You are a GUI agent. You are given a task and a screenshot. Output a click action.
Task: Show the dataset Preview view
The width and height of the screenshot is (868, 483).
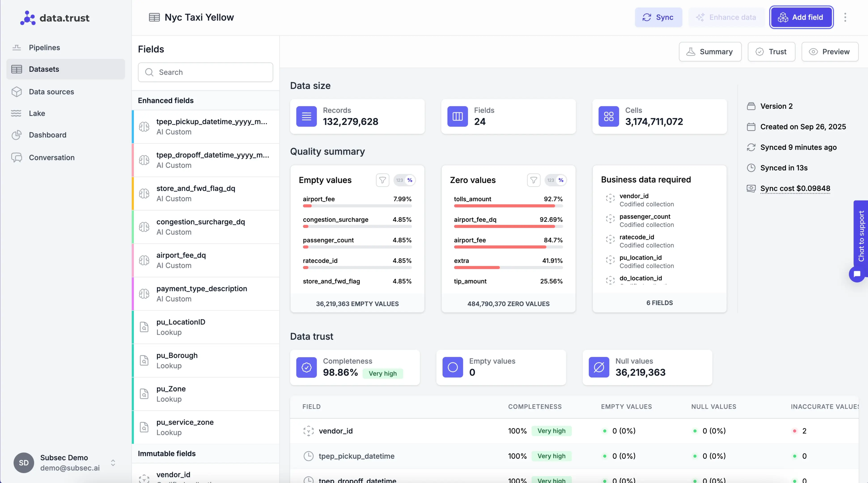pos(830,51)
